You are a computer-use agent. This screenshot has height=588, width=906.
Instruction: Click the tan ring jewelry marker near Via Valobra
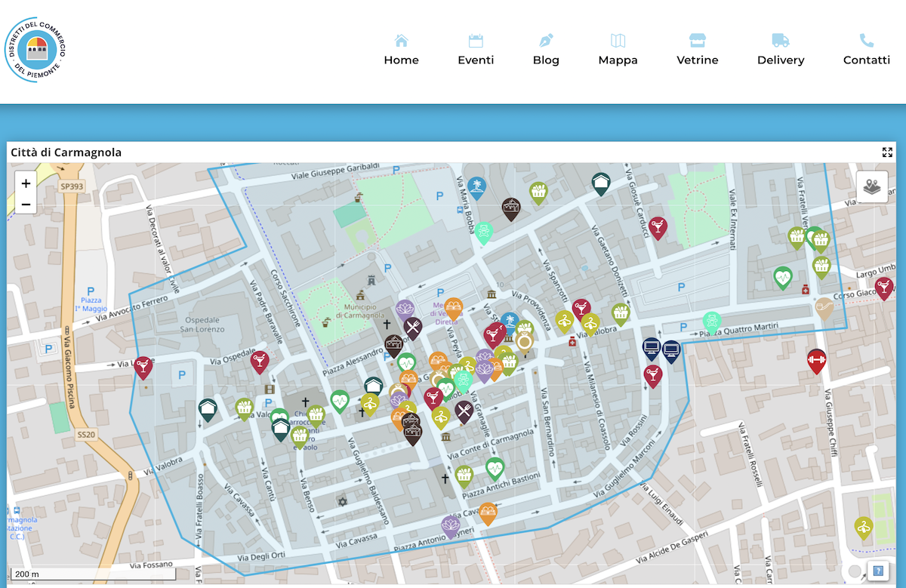(525, 343)
